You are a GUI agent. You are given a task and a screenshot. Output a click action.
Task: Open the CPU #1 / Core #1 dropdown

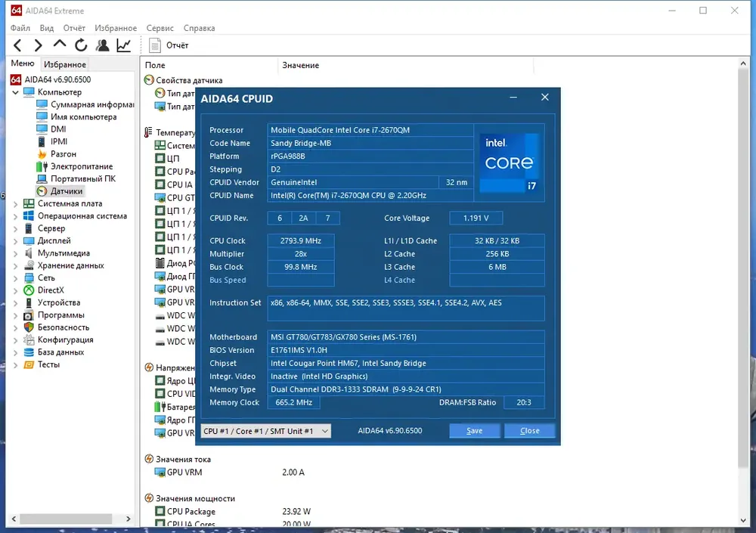coord(265,431)
